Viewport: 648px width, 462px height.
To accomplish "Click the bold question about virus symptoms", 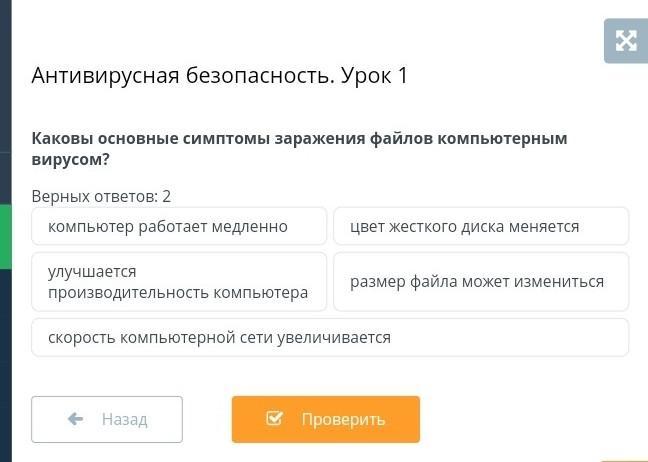I will (x=300, y=148).
